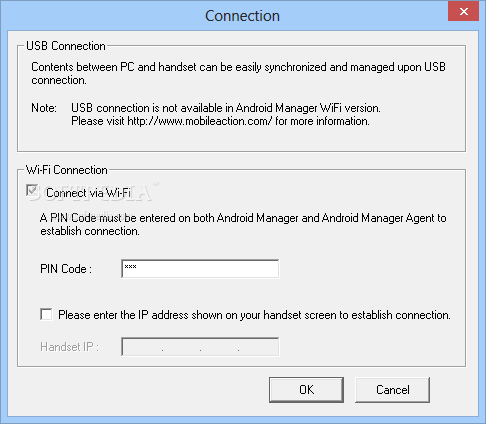This screenshot has width=486, height=424.
Task: Click the PIN Code instructions paragraph
Action: click(x=243, y=224)
